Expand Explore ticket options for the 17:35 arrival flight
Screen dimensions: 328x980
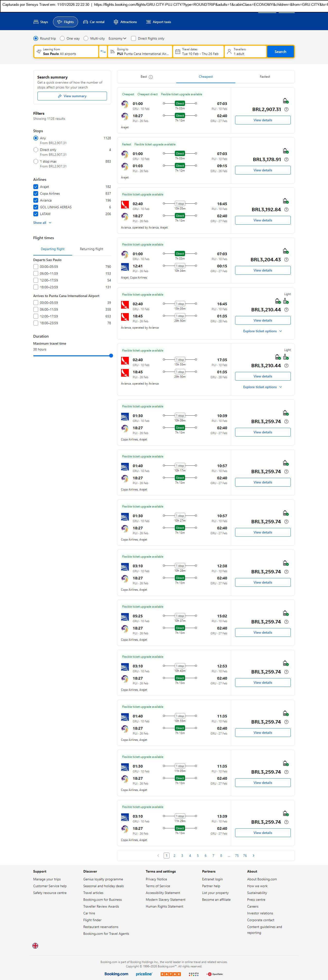(x=263, y=387)
